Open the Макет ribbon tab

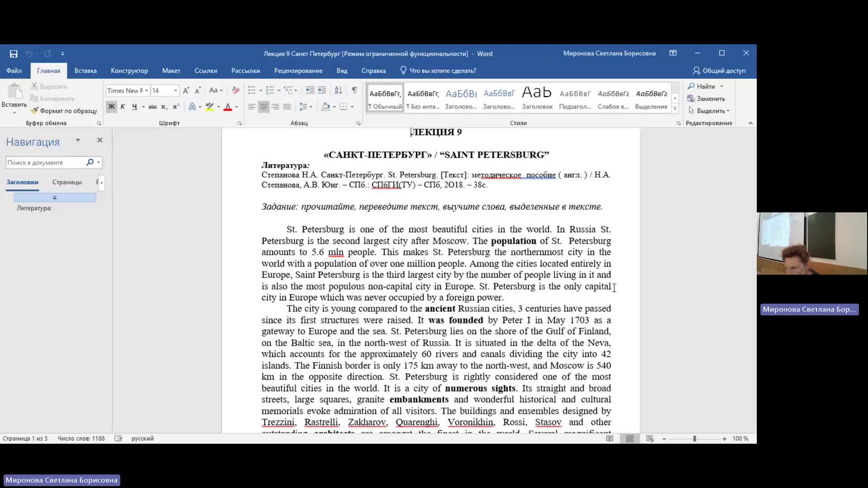171,70
